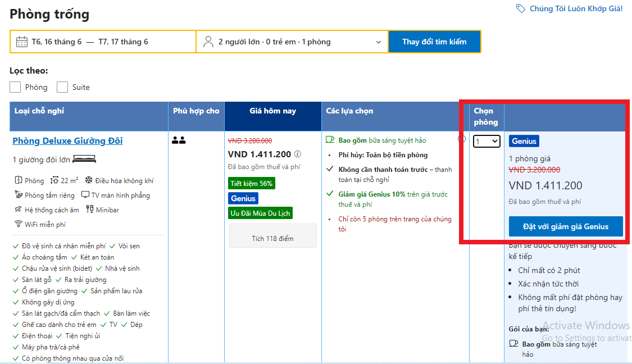The width and height of the screenshot is (632, 364).
Task: Expand the guests and rooms selector
Action: coord(292,42)
